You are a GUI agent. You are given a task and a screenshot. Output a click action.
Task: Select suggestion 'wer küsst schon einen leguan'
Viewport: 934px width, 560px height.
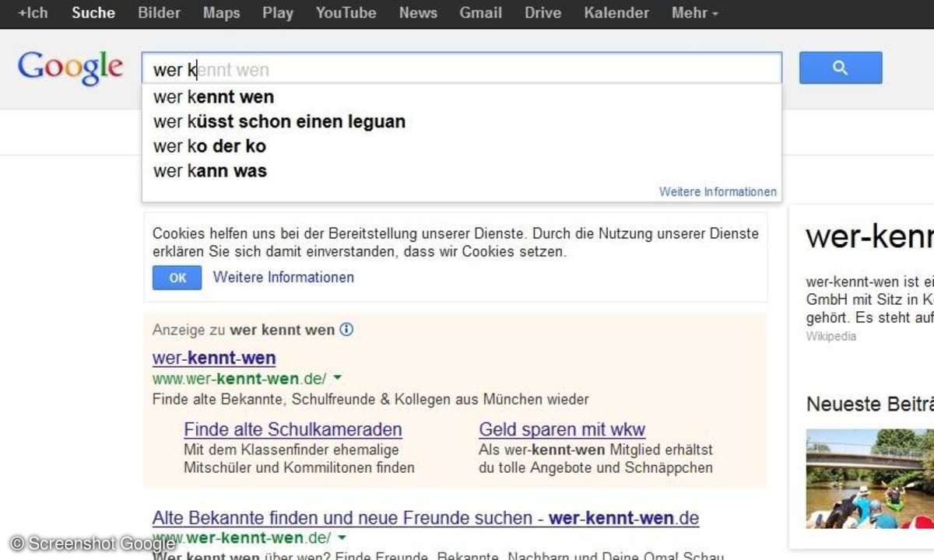coord(461,121)
